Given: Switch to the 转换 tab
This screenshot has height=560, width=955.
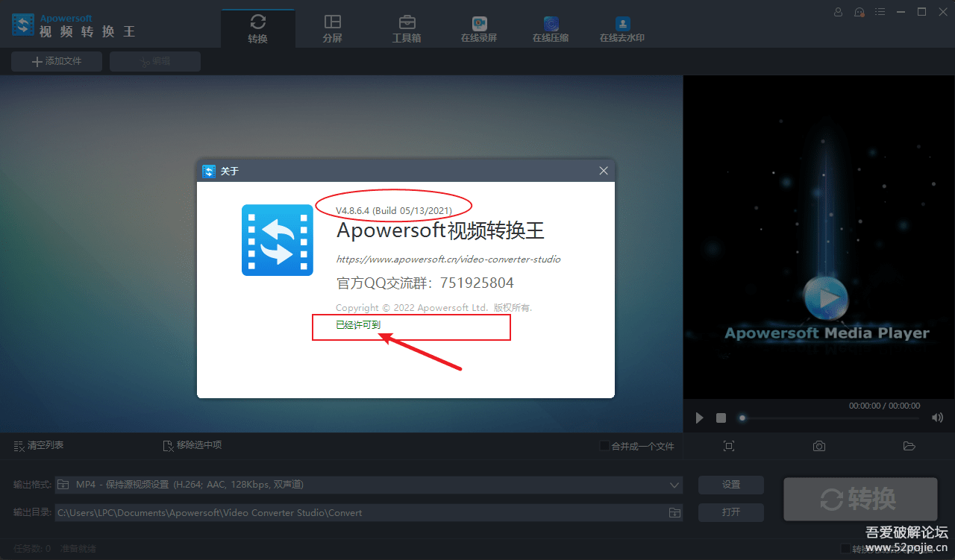Looking at the screenshot, I should tap(258, 28).
